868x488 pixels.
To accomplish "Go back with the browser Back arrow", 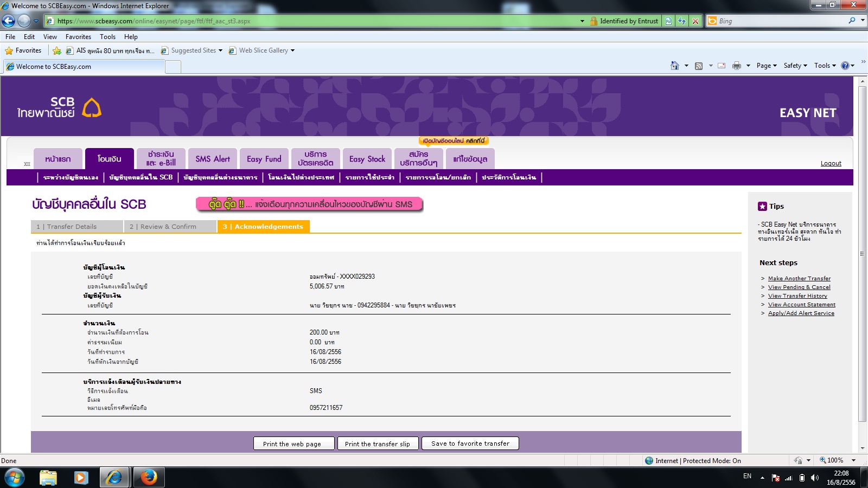I will click(9, 21).
